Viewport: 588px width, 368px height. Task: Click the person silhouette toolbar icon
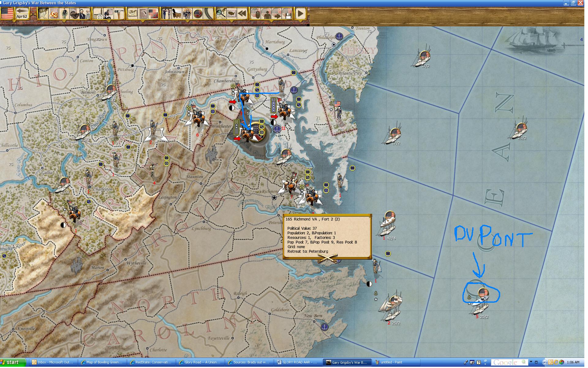click(266, 13)
